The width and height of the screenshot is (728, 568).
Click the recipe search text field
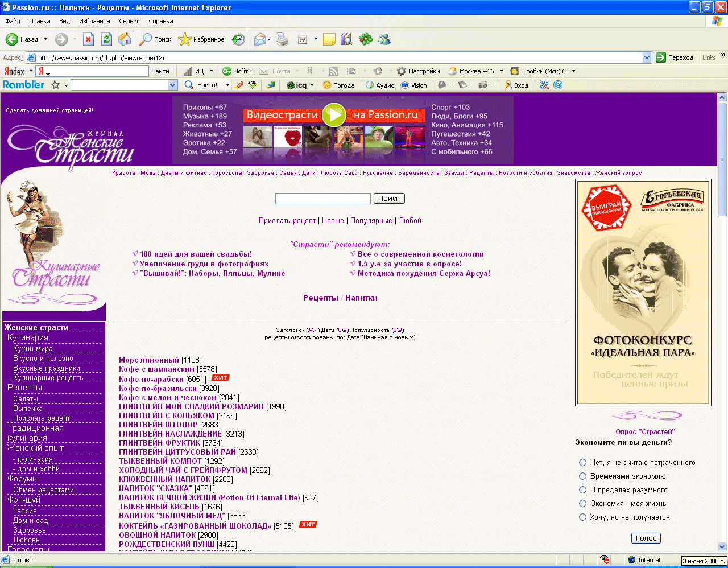point(323,199)
